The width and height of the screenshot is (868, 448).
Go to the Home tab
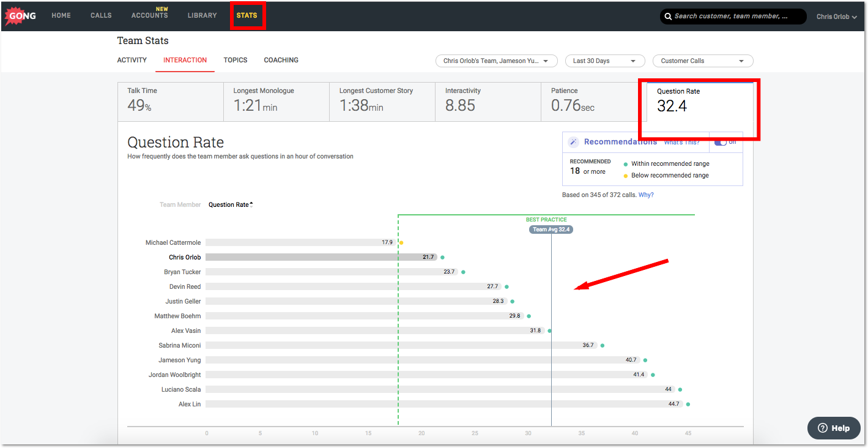pyautogui.click(x=61, y=15)
